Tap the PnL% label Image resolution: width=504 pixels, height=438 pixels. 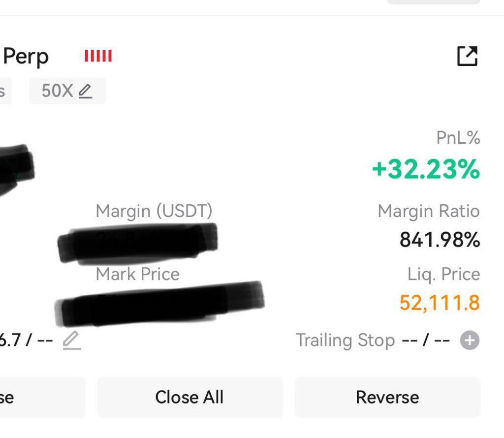(x=458, y=137)
